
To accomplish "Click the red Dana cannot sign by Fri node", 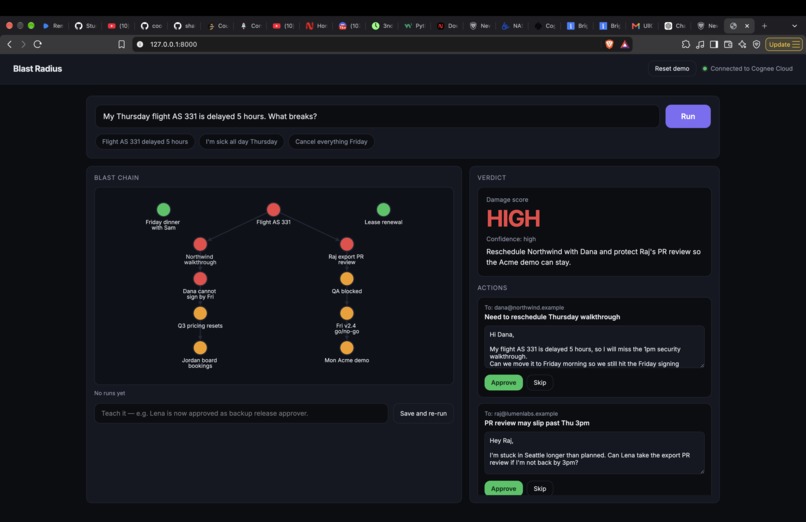I will (x=200, y=278).
